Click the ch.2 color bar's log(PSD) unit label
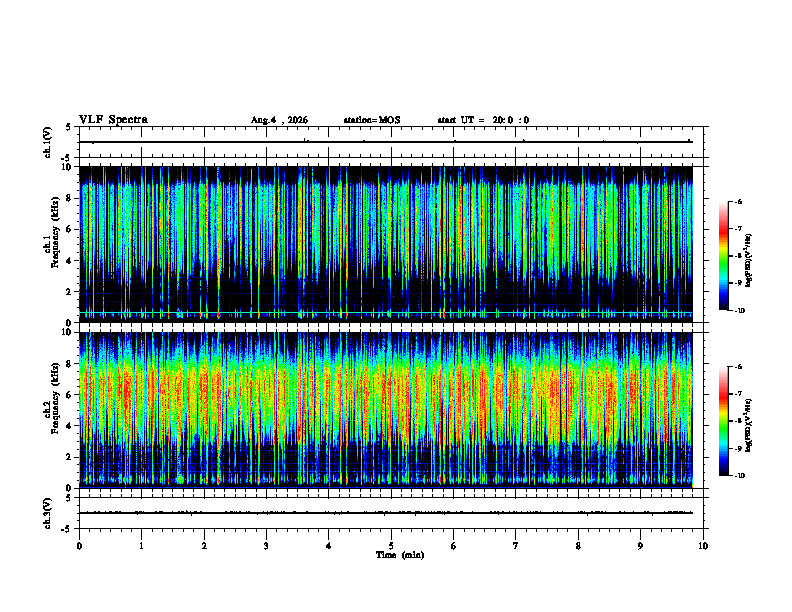This screenshot has height=612, width=792. pos(749,425)
